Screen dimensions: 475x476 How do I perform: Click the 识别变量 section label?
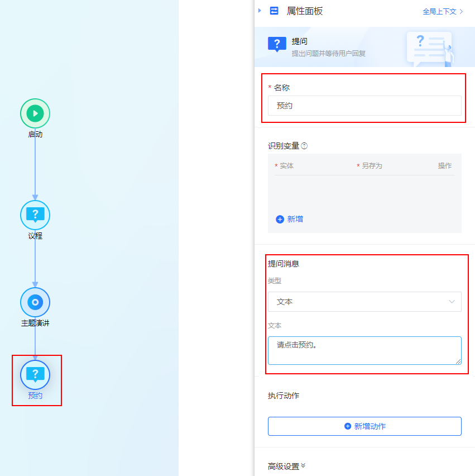(284, 146)
